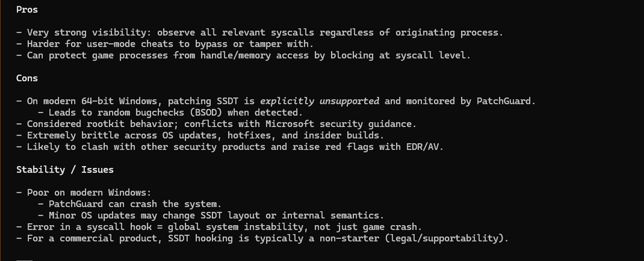
Task: Click the italic text "explicitly unsupported"
Action: [319, 101]
